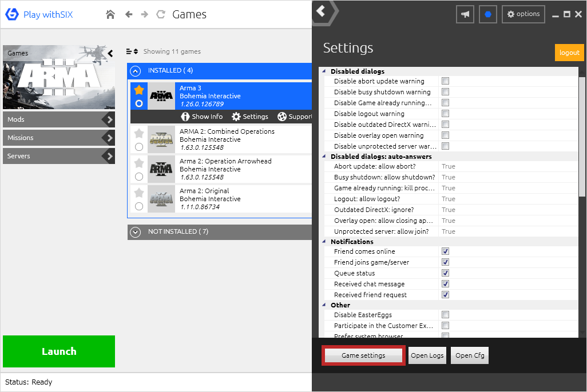This screenshot has width=587, height=392.
Task: Toggle favorite star for ARMA 2: Combined Operations
Action: point(139,133)
